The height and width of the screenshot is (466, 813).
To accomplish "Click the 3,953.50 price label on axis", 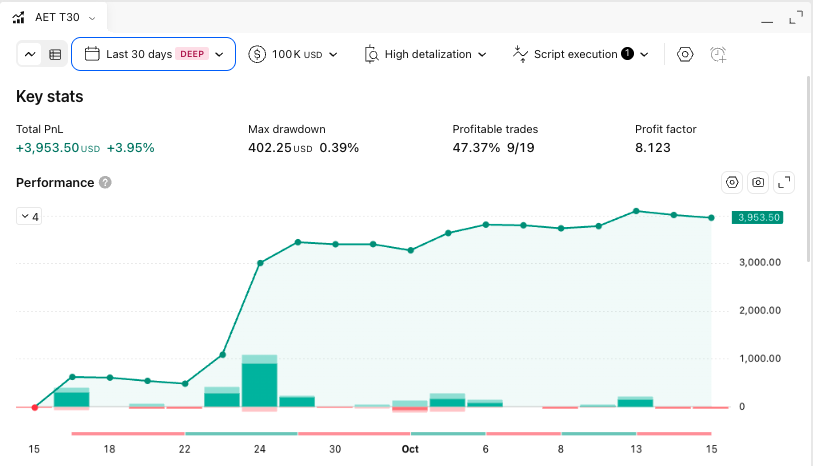I will tap(758, 218).
